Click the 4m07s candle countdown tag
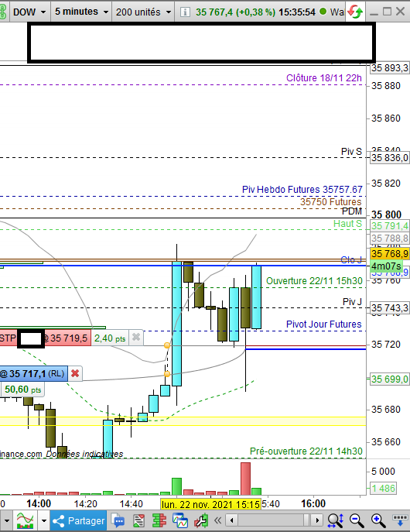 (x=386, y=266)
